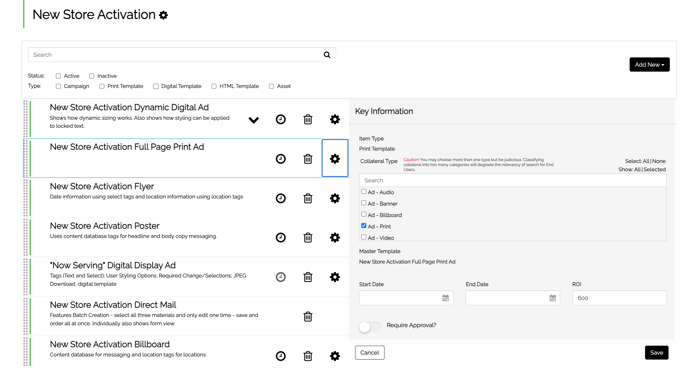Screen dimensions: 688x379
Task: Open New Store Activation Billboard title
Action: pos(110,344)
